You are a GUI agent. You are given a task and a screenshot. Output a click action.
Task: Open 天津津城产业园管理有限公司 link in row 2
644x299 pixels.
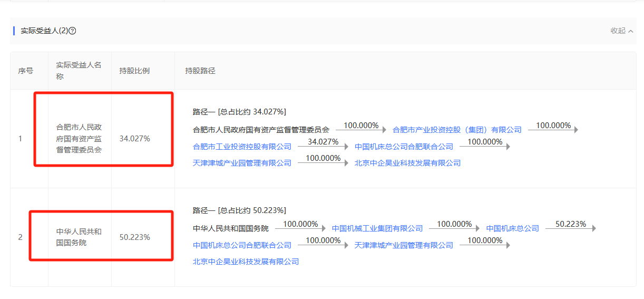(x=404, y=245)
